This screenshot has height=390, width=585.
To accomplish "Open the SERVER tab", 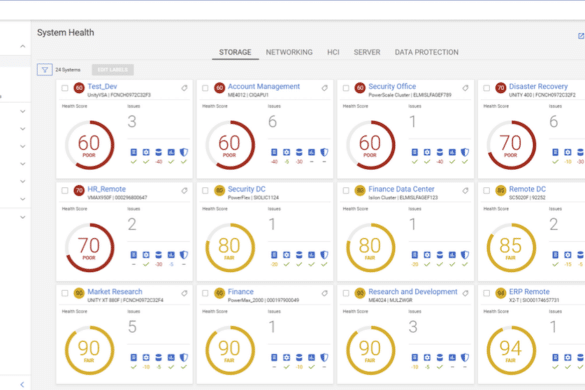I will coord(367,52).
